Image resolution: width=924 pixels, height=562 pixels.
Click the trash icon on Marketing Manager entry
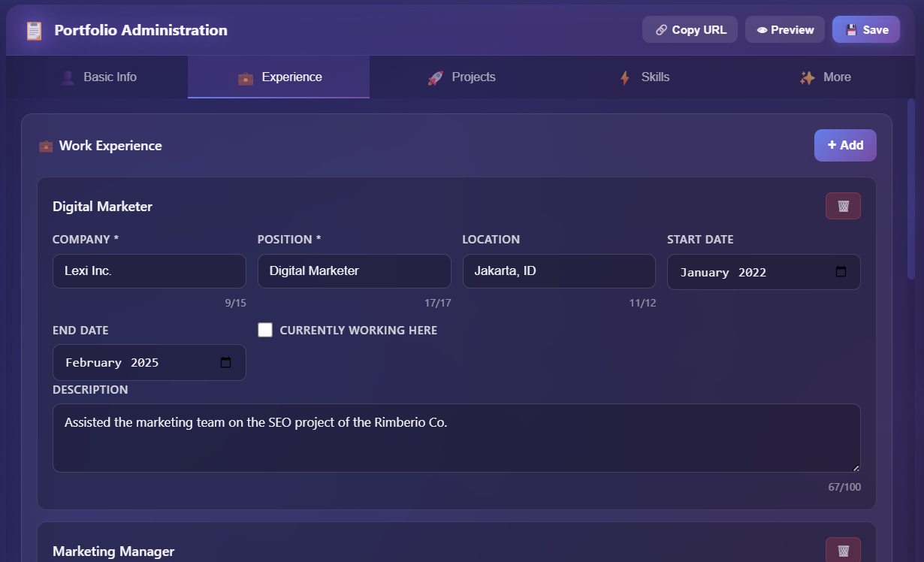point(843,549)
